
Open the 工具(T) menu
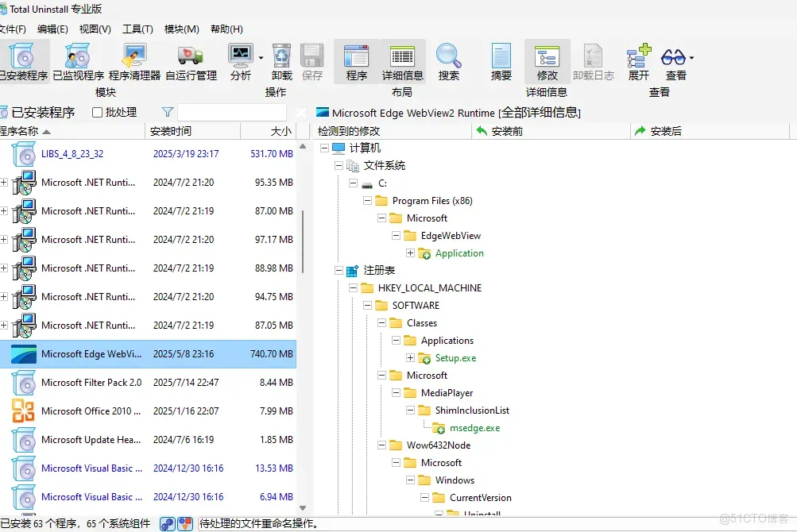137,29
